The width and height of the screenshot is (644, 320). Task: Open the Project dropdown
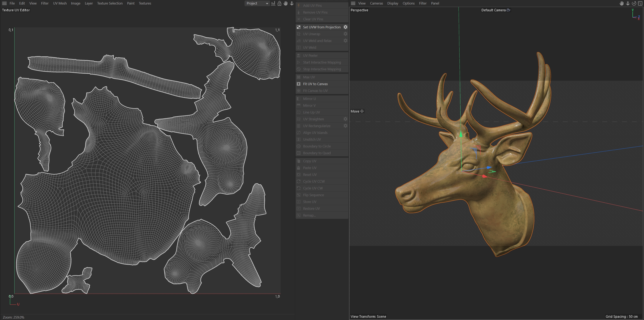257,3
